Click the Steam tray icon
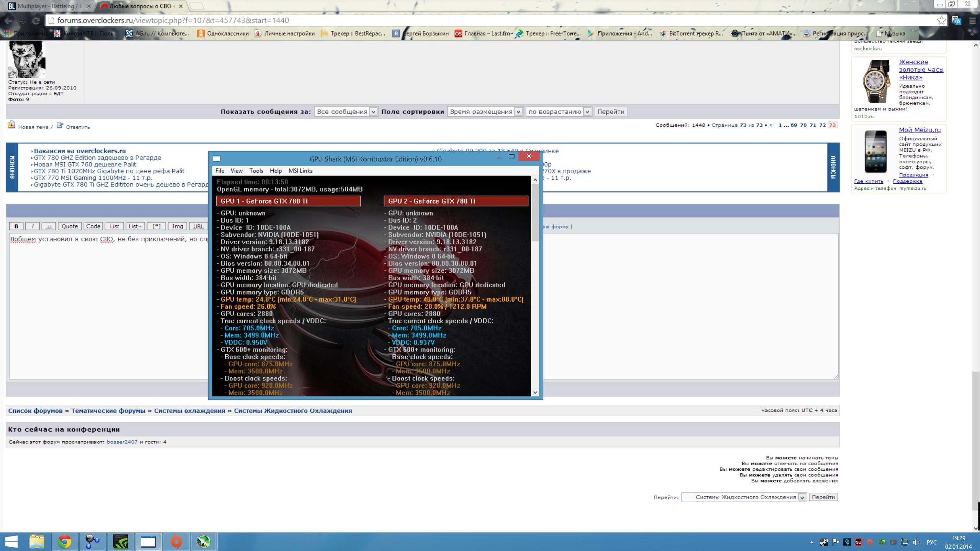 coord(824,542)
